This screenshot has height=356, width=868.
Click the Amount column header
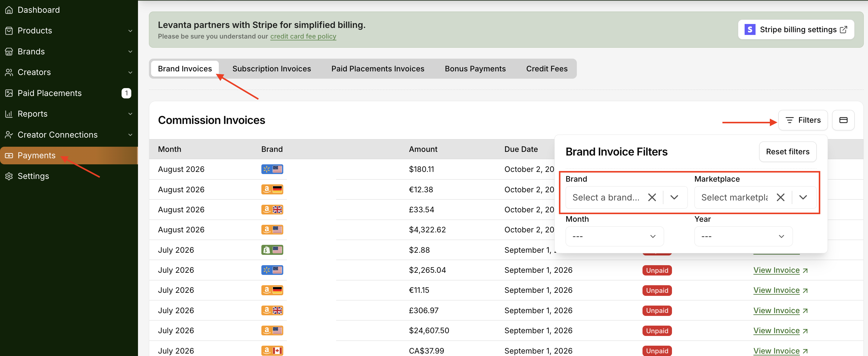(x=423, y=149)
